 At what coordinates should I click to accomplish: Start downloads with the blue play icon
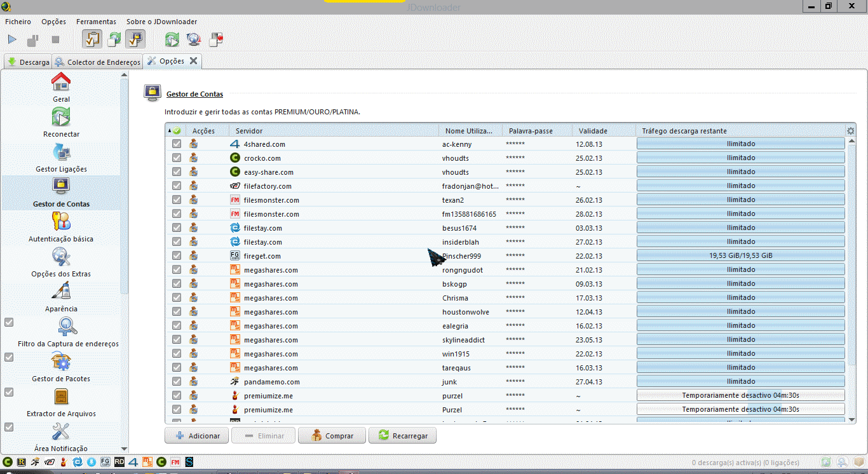(x=12, y=39)
